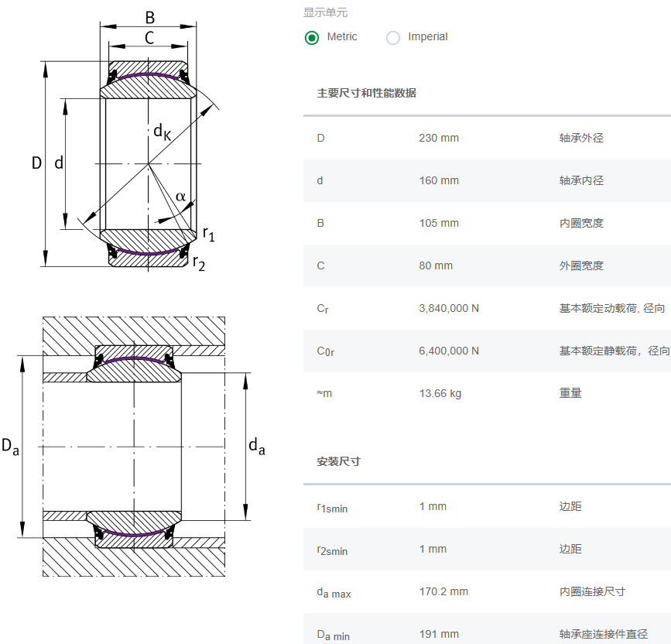
Task: Click the weight value '13.66 kg'
Action: 440,393
